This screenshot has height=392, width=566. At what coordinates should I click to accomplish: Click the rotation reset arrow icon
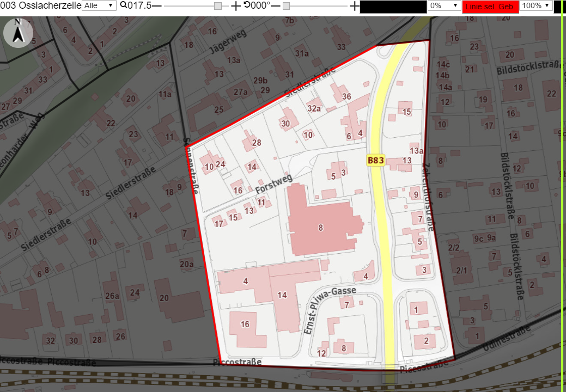pyautogui.click(x=247, y=5)
